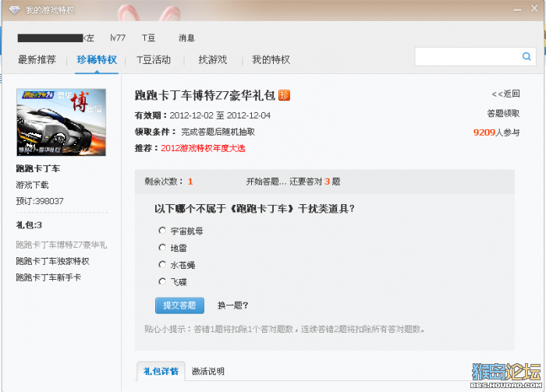Select the 水苍蝇 answer option
The image size is (546, 392).
(x=162, y=265)
